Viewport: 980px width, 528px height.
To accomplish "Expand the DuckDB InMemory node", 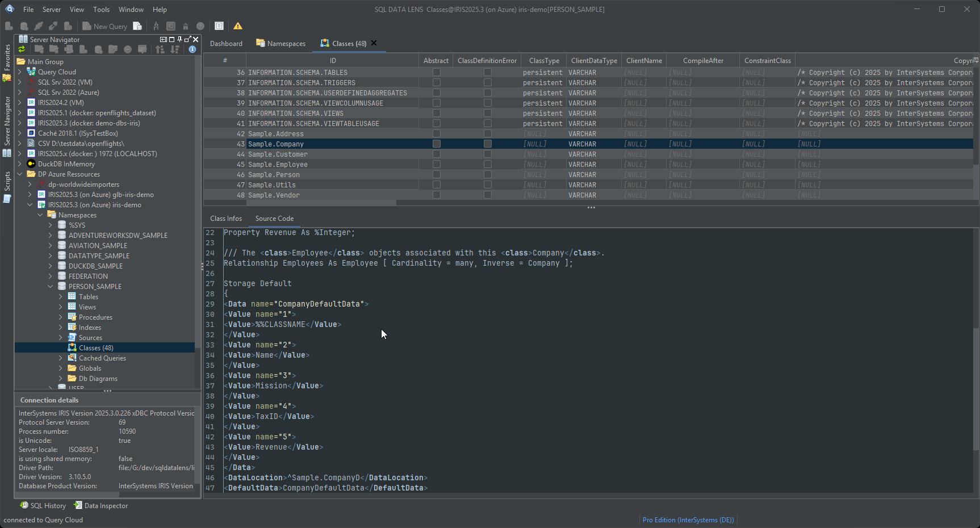I will pyautogui.click(x=20, y=164).
